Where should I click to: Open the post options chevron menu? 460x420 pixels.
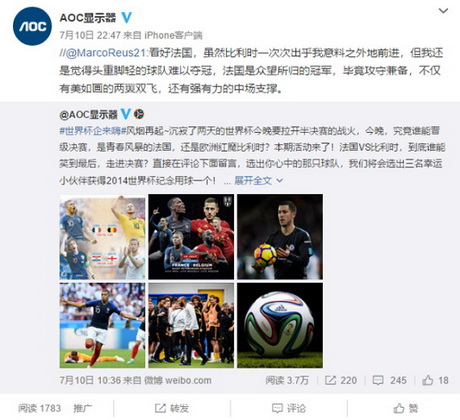click(x=443, y=11)
